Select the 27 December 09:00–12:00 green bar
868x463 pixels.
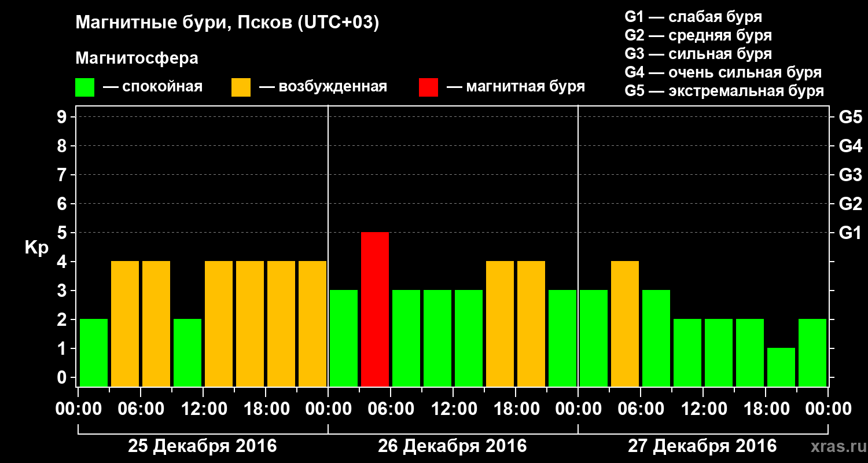coord(687,352)
